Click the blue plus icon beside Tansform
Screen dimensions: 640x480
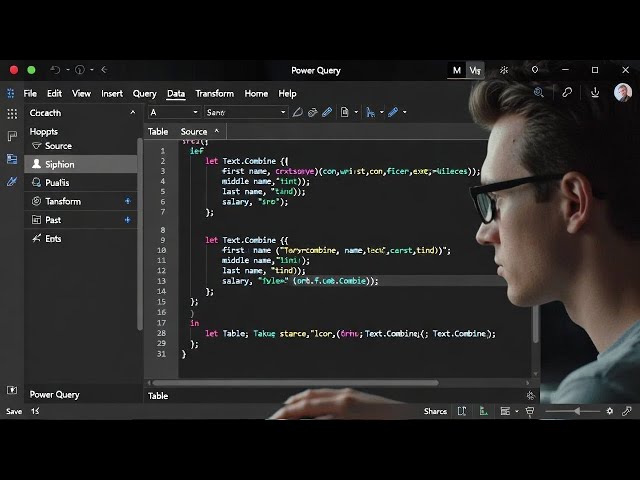point(128,201)
